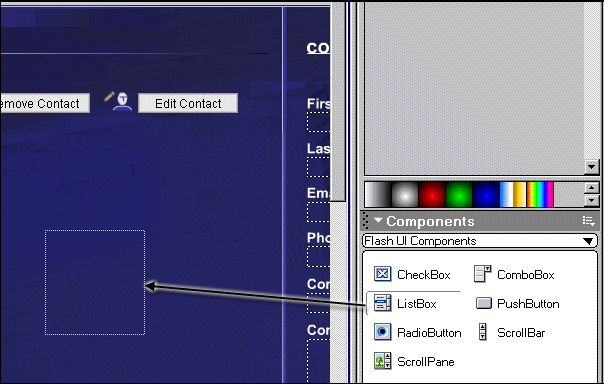
Task: Open the Components panel options menu
Action: [589, 221]
